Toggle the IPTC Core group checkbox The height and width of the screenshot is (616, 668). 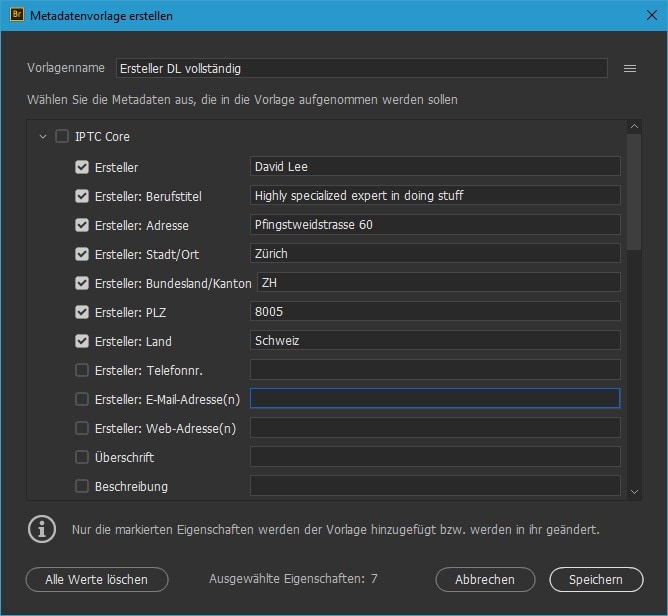[x=62, y=137]
